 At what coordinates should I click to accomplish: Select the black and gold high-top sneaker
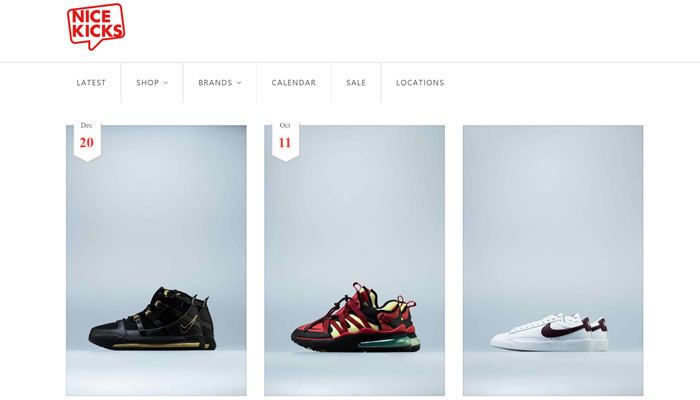tap(152, 318)
